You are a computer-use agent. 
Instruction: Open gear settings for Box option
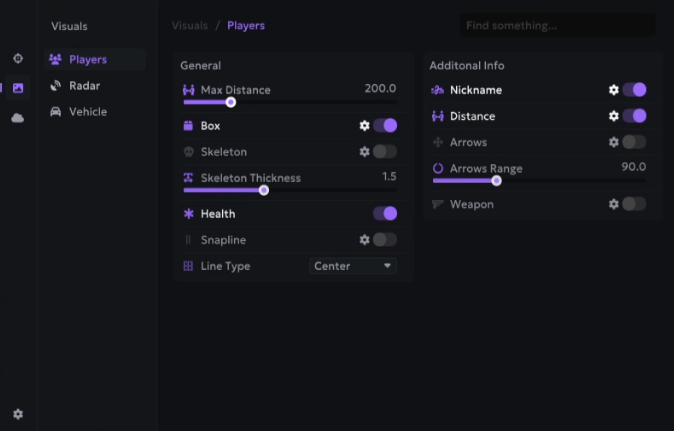tap(365, 126)
